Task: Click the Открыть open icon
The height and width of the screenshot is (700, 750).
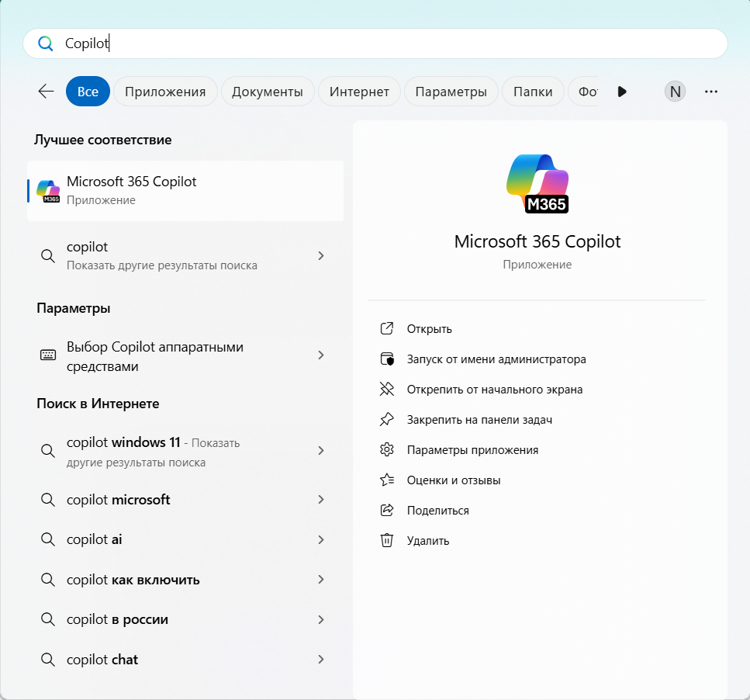Action: coord(386,329)
